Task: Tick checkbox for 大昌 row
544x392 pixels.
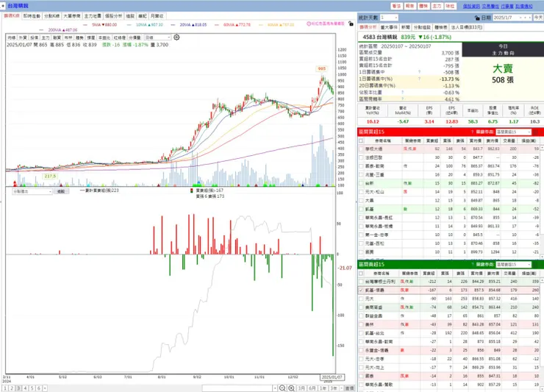Action: (x=361, y=201)
